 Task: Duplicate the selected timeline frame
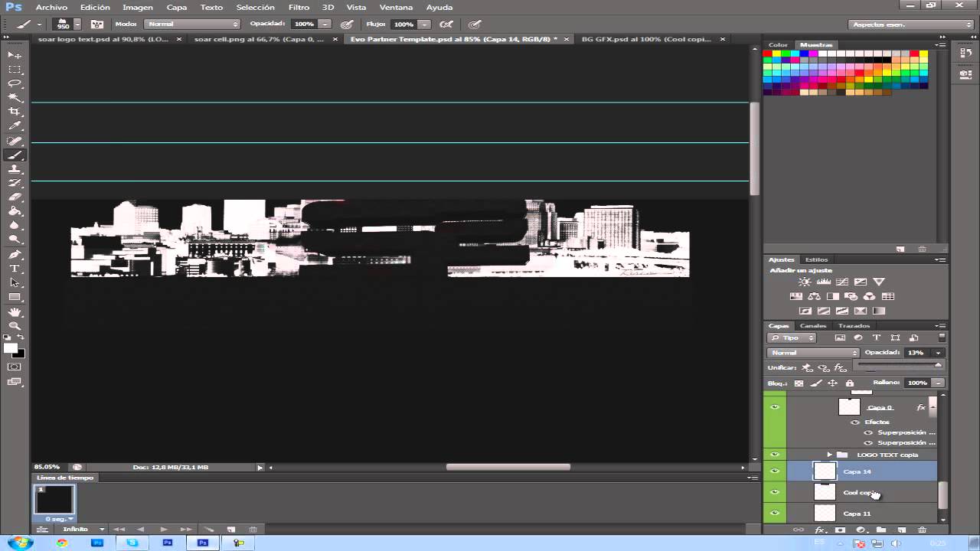pyautogui.click(x=231, y=529)
